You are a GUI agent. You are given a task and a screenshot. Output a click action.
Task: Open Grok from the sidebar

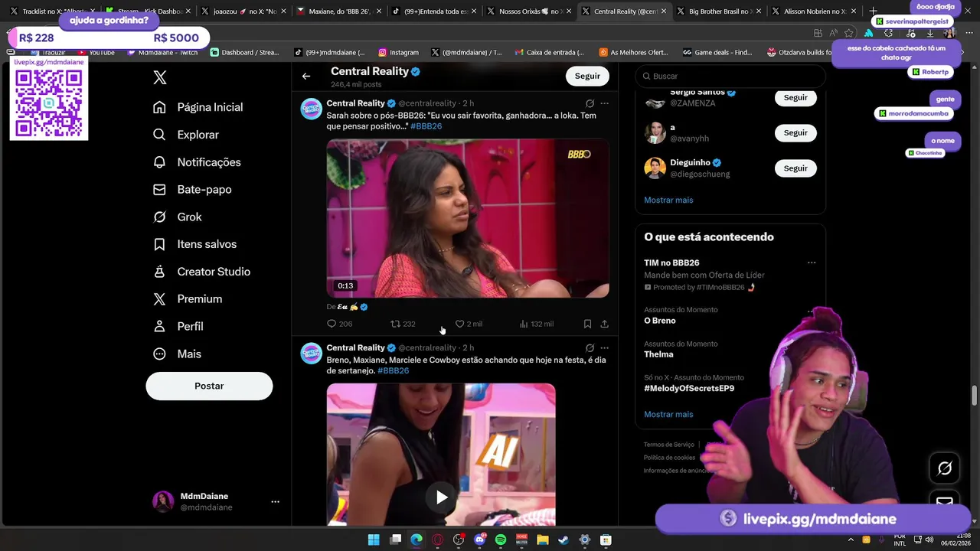point(178,217)
